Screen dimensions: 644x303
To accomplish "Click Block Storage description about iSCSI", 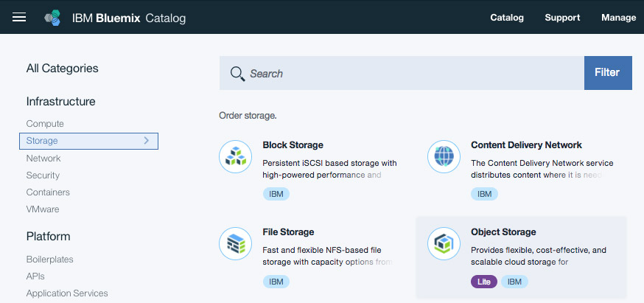I will [x=329, y=169].
